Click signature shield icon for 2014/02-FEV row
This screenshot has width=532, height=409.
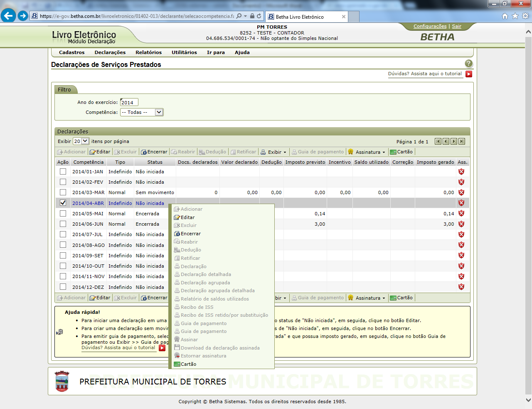click(x=461, y=182)
